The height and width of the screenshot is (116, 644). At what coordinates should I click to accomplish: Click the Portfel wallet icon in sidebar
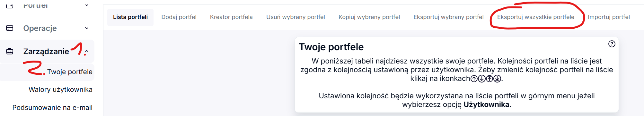[x=10, y=5]
